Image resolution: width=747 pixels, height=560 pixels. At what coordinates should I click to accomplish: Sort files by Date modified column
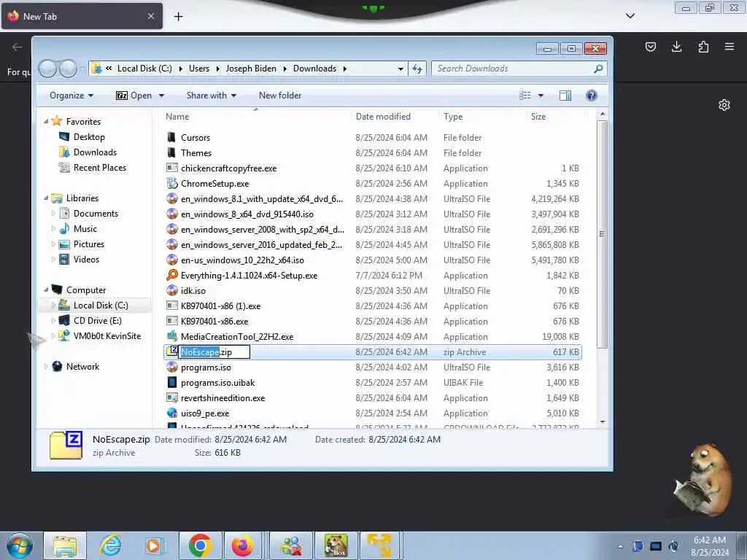383,117
